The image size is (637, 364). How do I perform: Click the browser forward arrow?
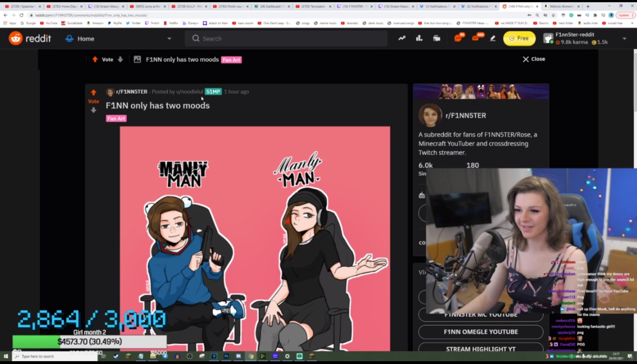pos(13,15)
